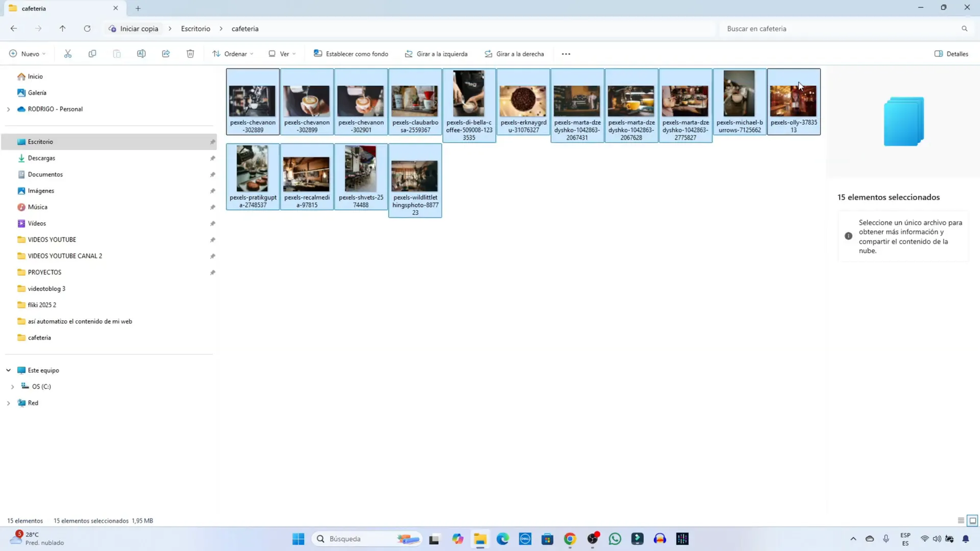Click the Delete trash icon
Screen dimensions: 980x551
point(190,54)
